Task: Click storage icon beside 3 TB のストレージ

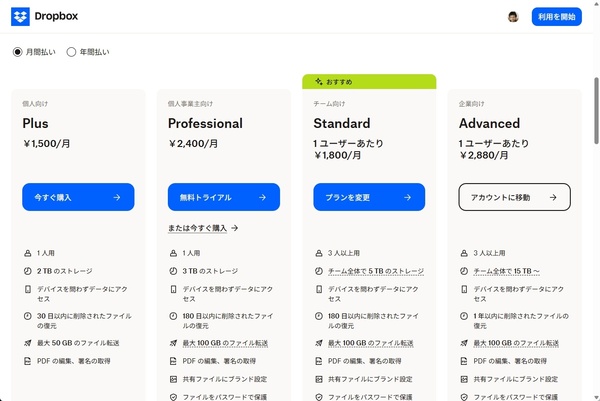Action: (173, 271)
